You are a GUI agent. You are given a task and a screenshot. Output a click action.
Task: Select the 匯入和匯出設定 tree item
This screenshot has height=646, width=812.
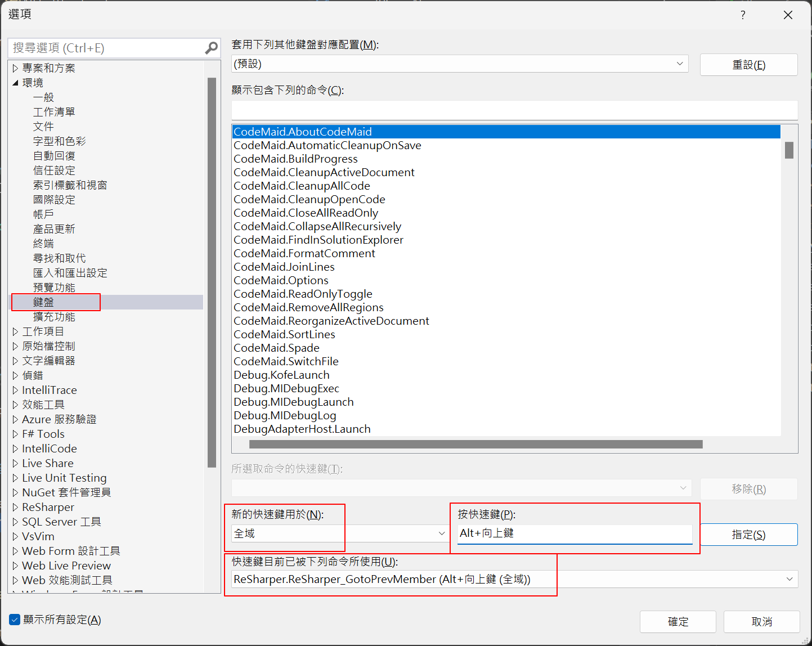(x=70, y=273)
